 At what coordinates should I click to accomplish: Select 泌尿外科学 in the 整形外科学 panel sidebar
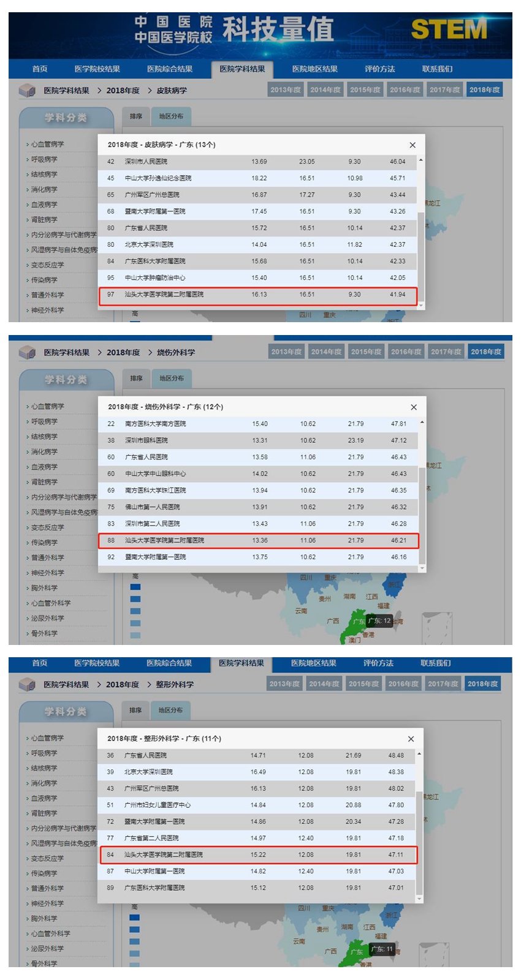point(48,949)
